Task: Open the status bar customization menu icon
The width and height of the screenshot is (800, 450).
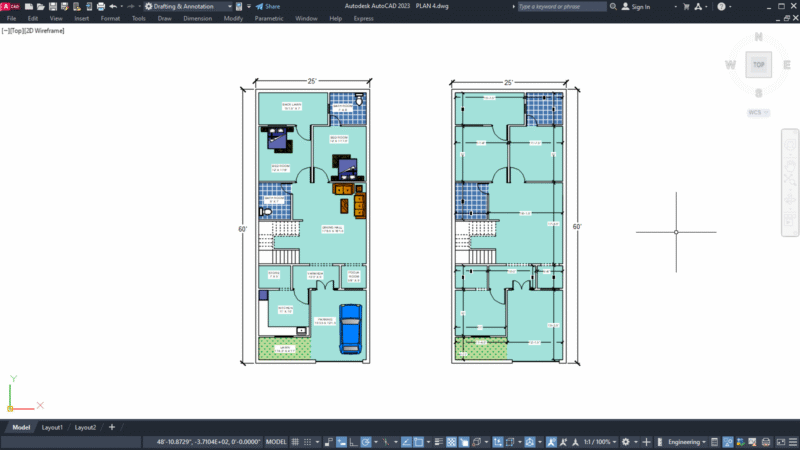Action: point(793,442)
